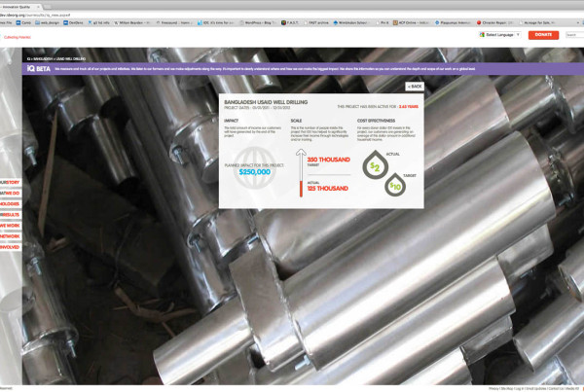The height and width of the screenshot is (392, 584).
Task: Click the red active years value
Action: point(408,106)
